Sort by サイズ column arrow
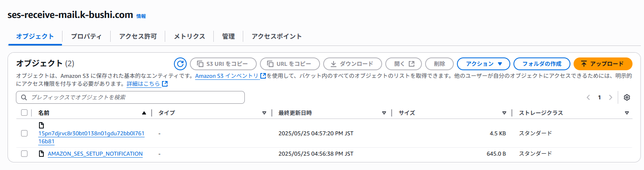 pyautogui.click(x=504, y=113)
